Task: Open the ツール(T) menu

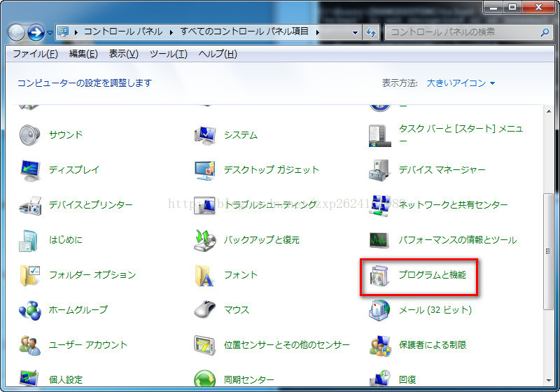Action: (x=168, y=54)
